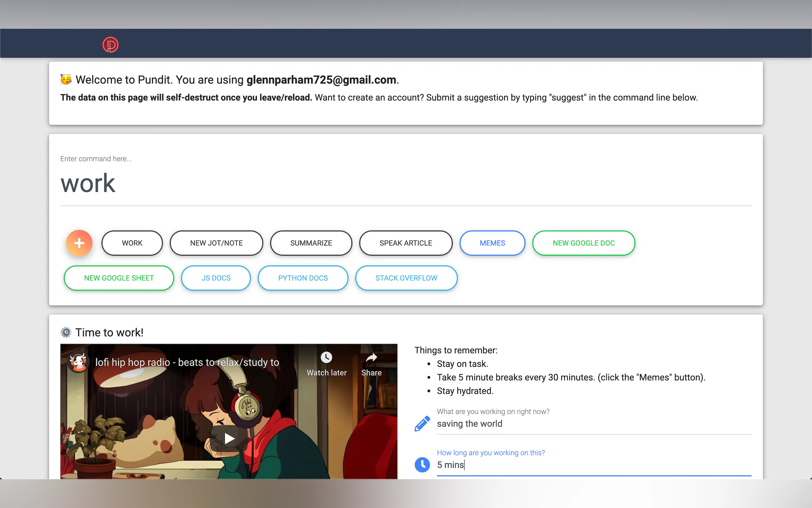Click 'What are you working on right now?' label
Image resolution: width=812 pixels, height=508 pixels.
tap(493, 412)
